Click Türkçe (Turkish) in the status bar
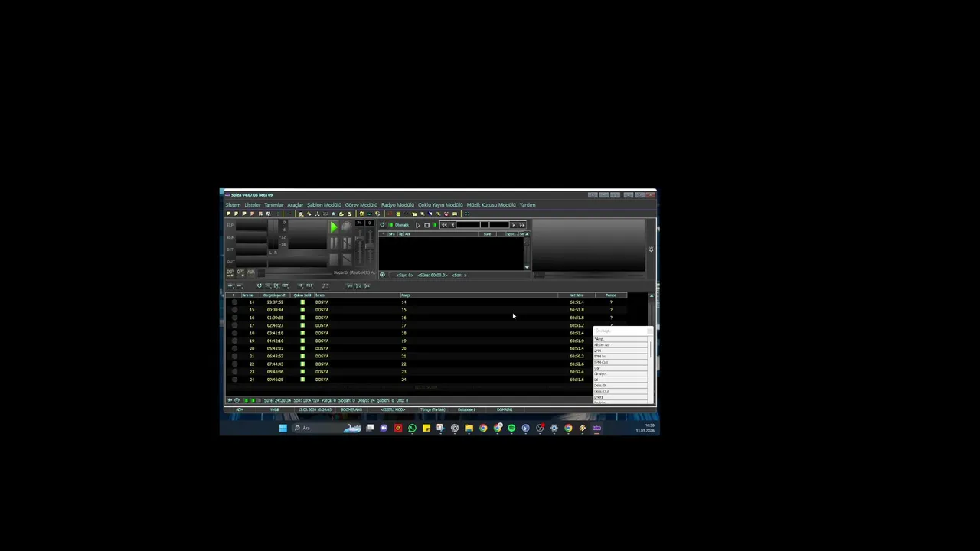The width and height of the screenshot is (980, 551). 433,409
